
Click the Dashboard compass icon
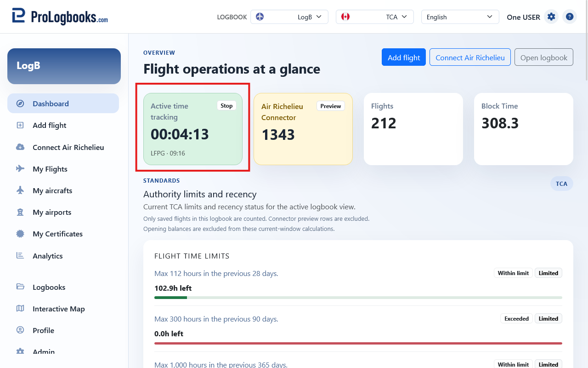tap(20, 103)
